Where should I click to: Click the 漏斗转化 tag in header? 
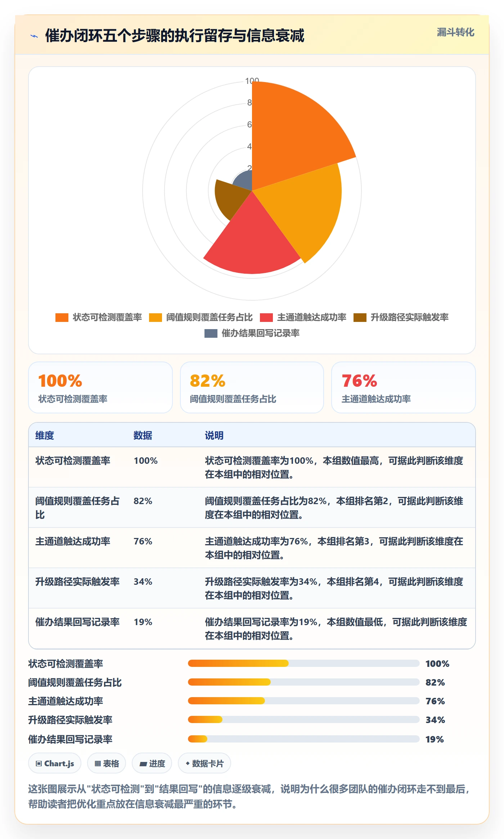455,32
